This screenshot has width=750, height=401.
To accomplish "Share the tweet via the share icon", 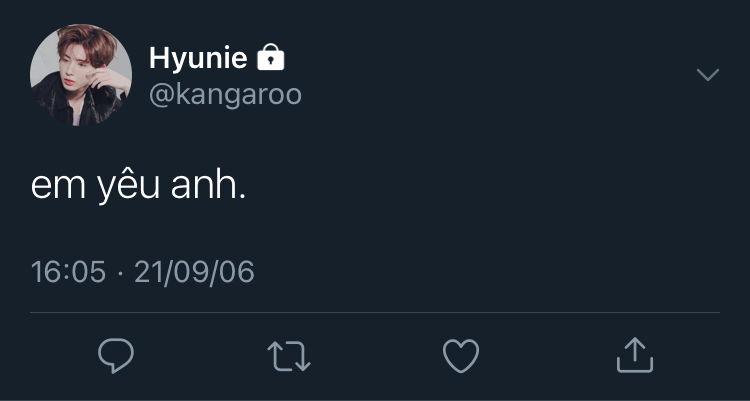I will pyautogui.click(x=634, y=355).
